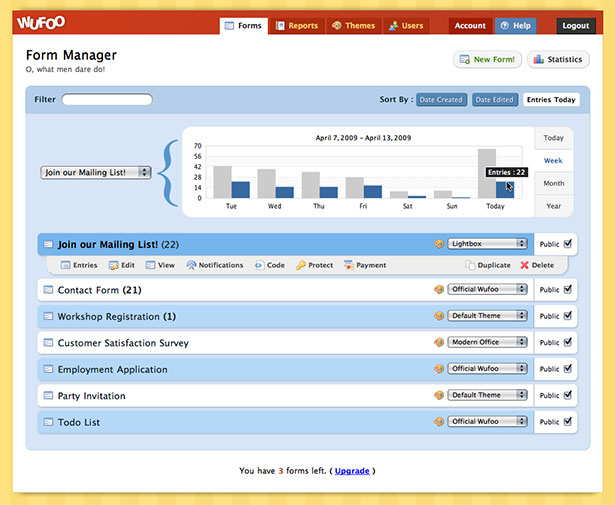The height and width of the screenshot is (505, 615).
Task: Click the theme palette icon in the Join our Mailing List row
Action: (x=439, y=244)
